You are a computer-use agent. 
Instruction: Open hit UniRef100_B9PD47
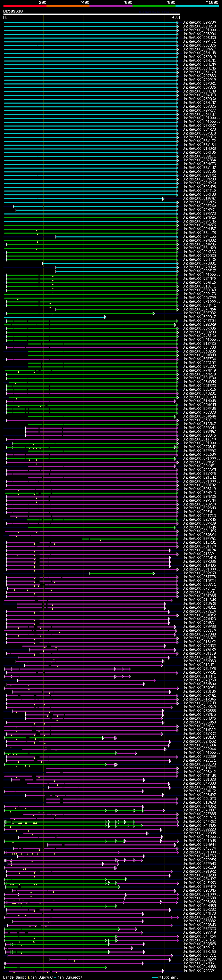[199, 317]
